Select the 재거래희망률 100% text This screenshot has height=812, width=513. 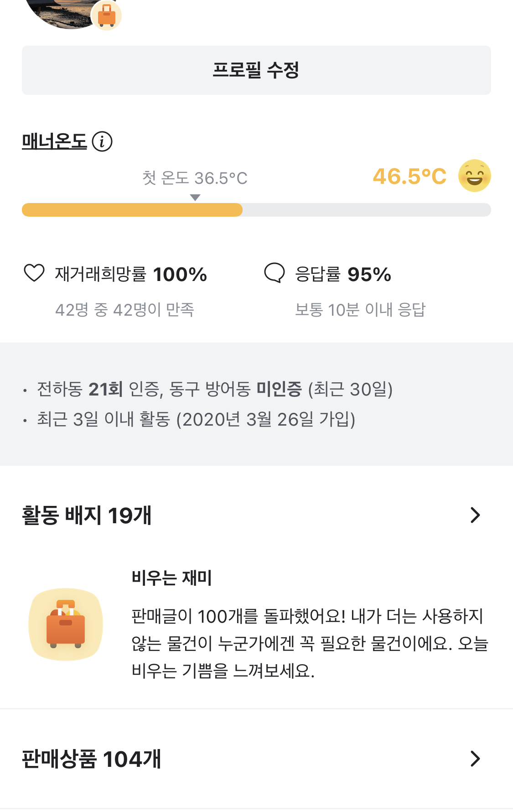pyautogui.click(x=131, y=275)
